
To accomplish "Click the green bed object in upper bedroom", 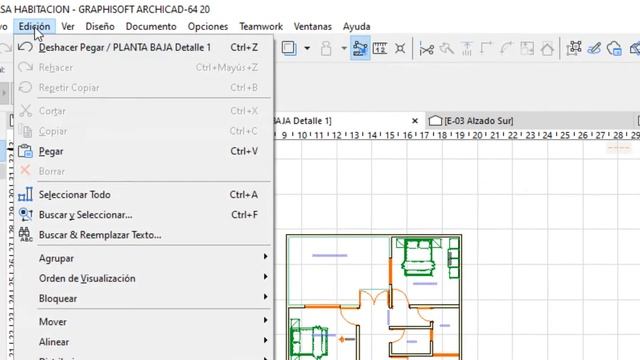I will [419, 257].
